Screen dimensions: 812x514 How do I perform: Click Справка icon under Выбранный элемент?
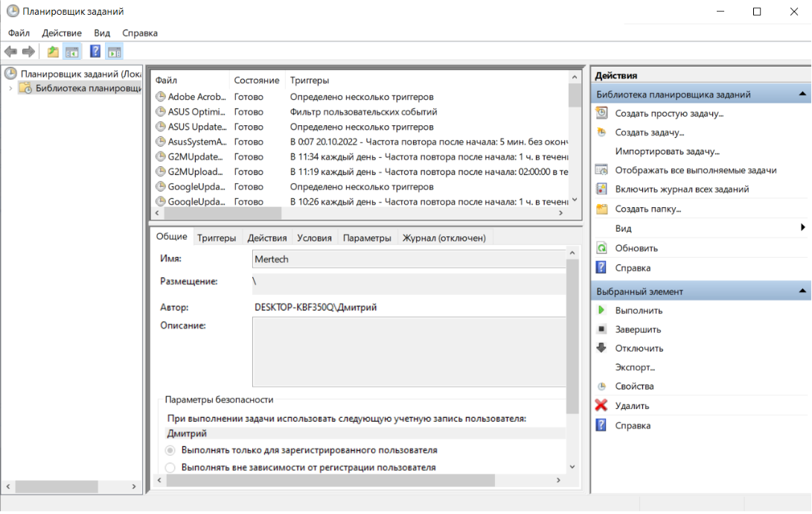point(601,425)
